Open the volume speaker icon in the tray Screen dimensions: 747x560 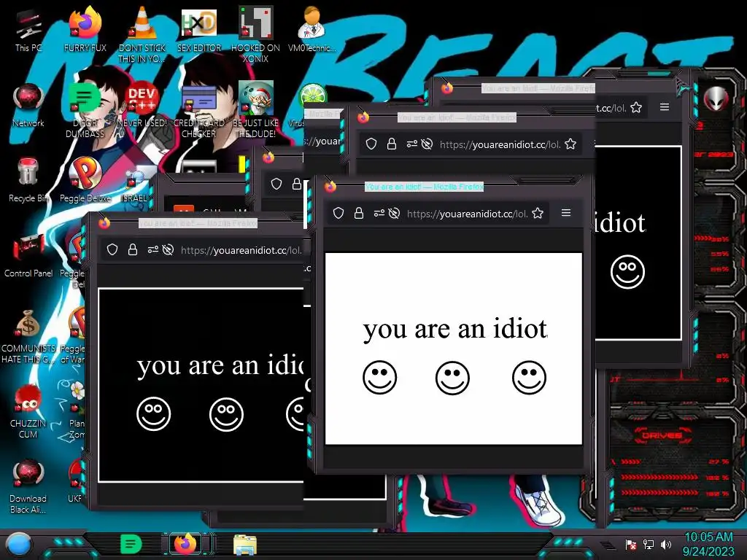point(666,544)
